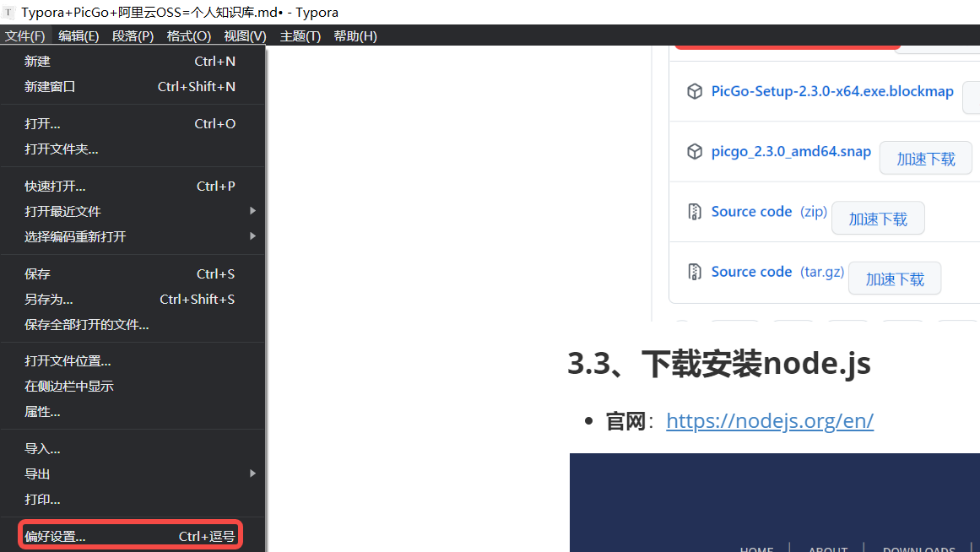Click package icon beside picgo_2.3.0_amd64.snap
The image size is (980, 552).
coord(695,151)
